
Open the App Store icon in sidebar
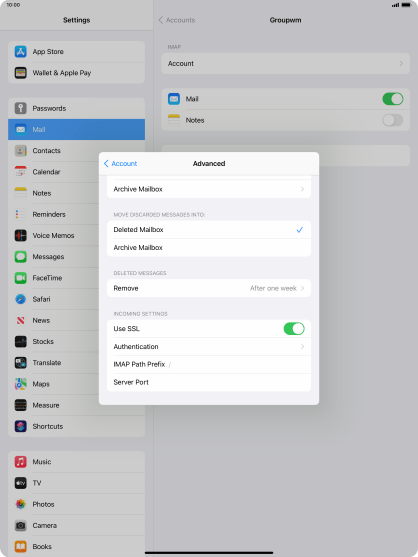(21, 52)
